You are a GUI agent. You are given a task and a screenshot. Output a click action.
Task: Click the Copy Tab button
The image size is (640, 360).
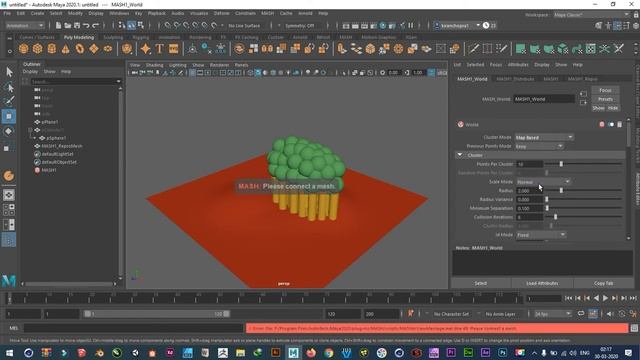(603, 283)
